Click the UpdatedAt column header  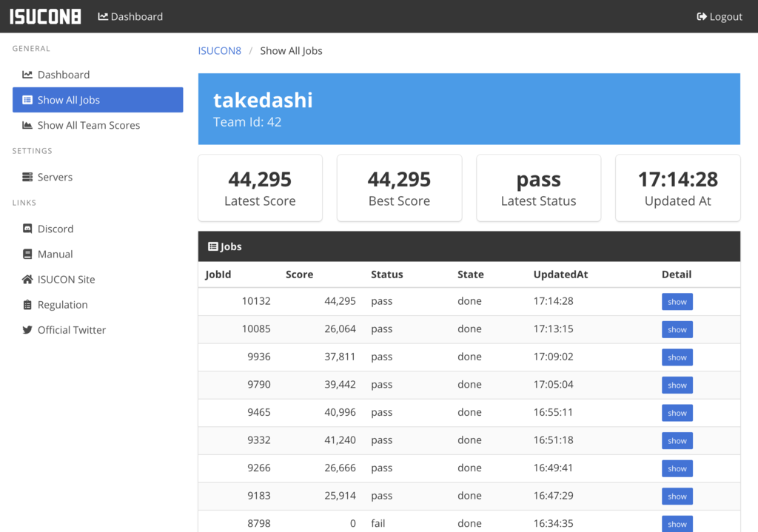561,275
